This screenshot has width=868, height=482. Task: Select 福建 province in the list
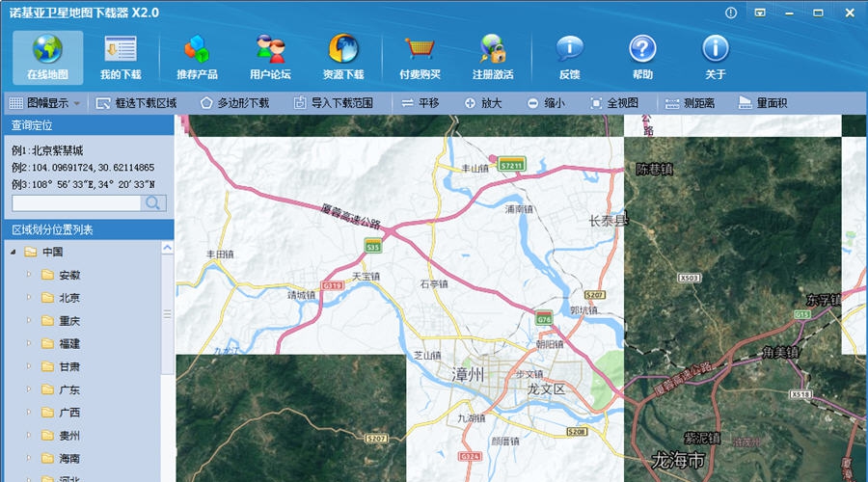tap(69, 343)
